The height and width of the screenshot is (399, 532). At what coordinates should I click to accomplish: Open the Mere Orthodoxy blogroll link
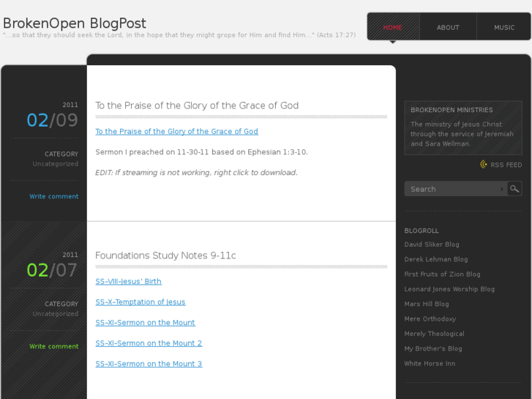point(430,319)
